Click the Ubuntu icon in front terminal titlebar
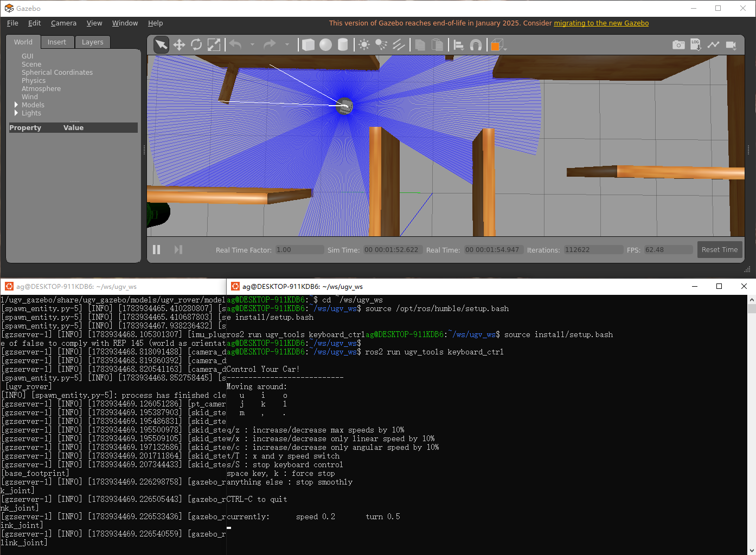Viewport: 756px width, 555px height. [235, 286]
